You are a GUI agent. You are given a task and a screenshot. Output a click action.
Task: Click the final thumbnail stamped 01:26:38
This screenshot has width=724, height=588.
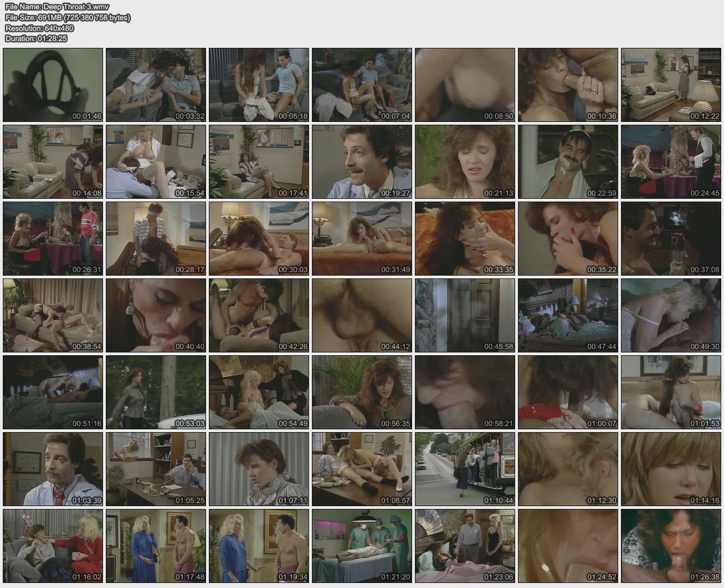click(671, 546)
